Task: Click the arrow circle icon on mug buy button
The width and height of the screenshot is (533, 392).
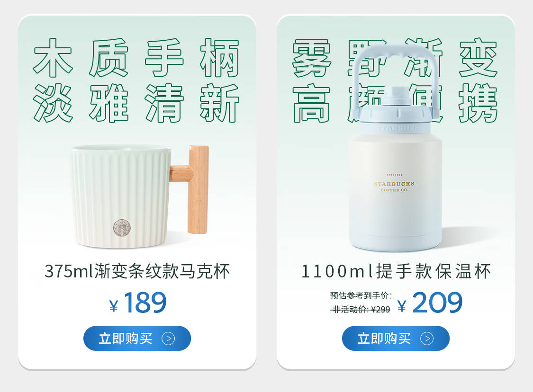Action: 168,339
